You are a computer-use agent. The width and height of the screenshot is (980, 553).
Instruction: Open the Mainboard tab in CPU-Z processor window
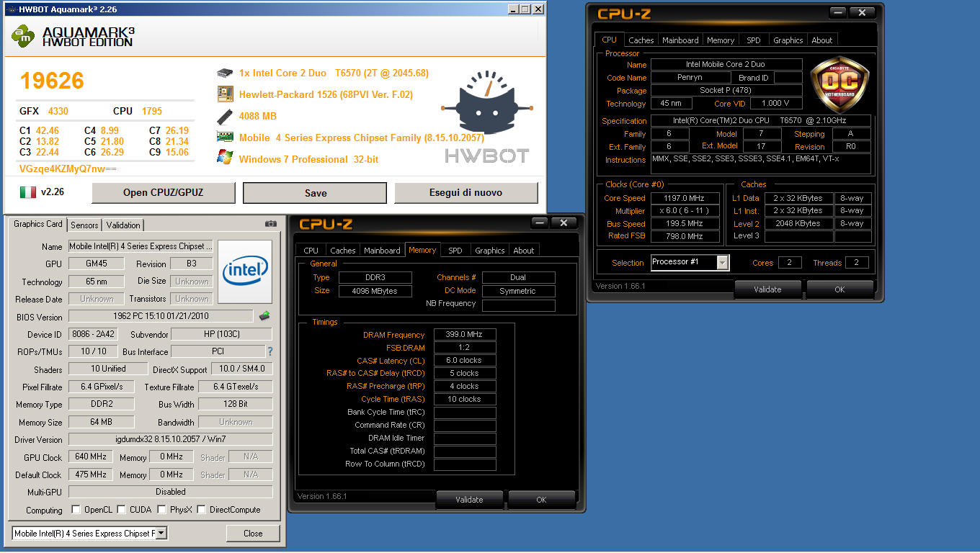[x=680, y=40]
